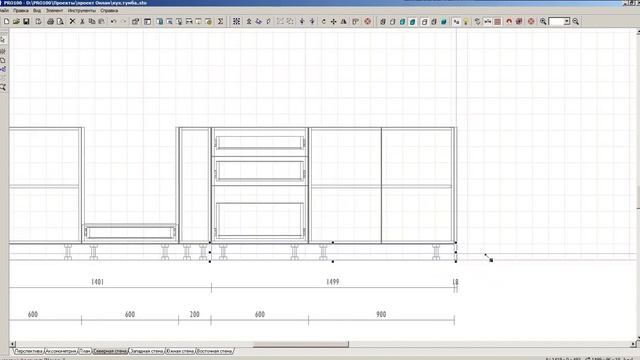Viewport: 640px width, 360px height.
Task: Click the magnifier tool in the left sidebar
Action: (3, 87)
